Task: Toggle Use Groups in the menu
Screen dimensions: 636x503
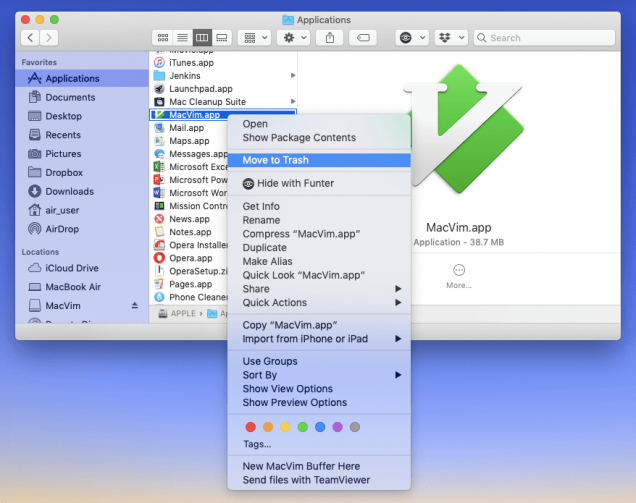Action: (319, 361)
